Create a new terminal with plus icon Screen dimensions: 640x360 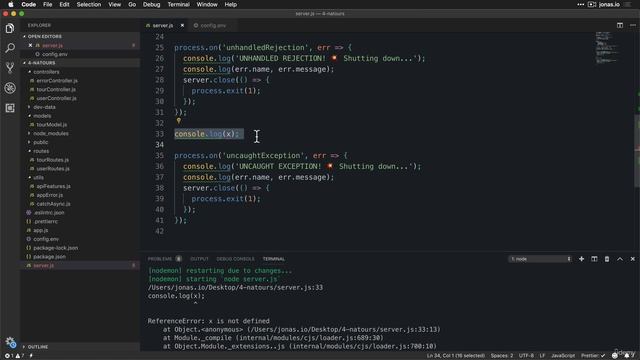(581, 259)
